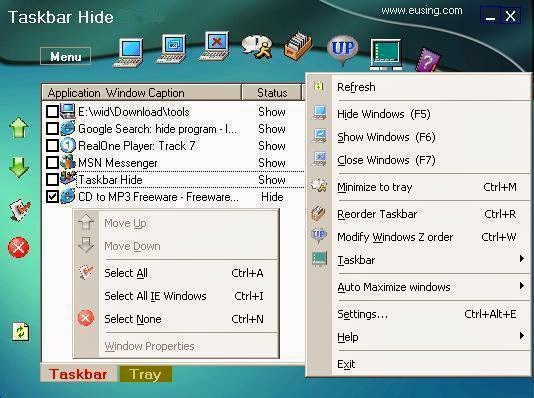This screenshot has height=398, width=534.
Task: Click the computer icon on E:\wid\Download\tools row
Action: click(68, 111)
